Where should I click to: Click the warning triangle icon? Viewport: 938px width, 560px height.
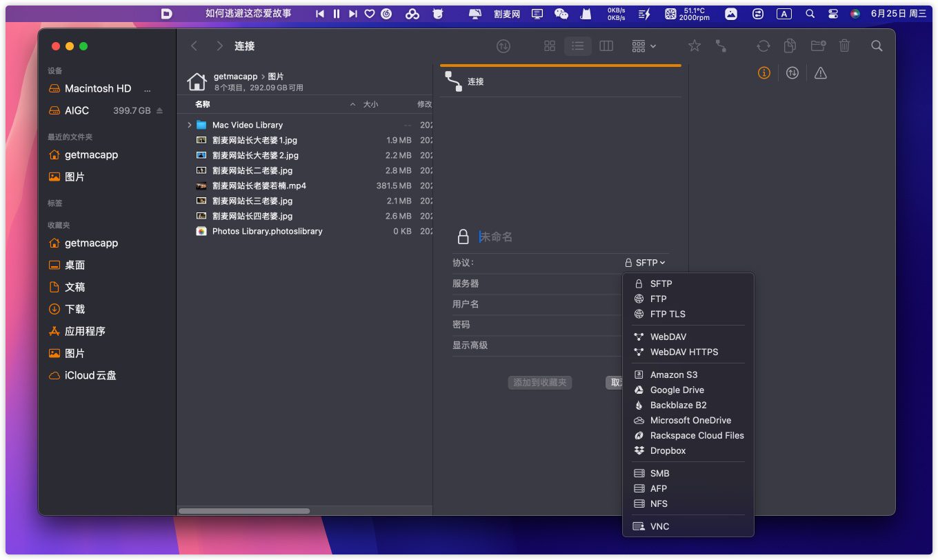[820, 73]
